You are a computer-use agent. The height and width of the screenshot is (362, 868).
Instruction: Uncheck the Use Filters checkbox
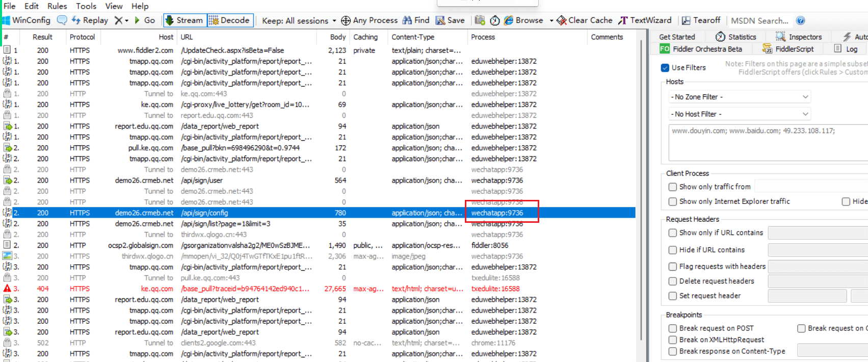tap(665, 68)
